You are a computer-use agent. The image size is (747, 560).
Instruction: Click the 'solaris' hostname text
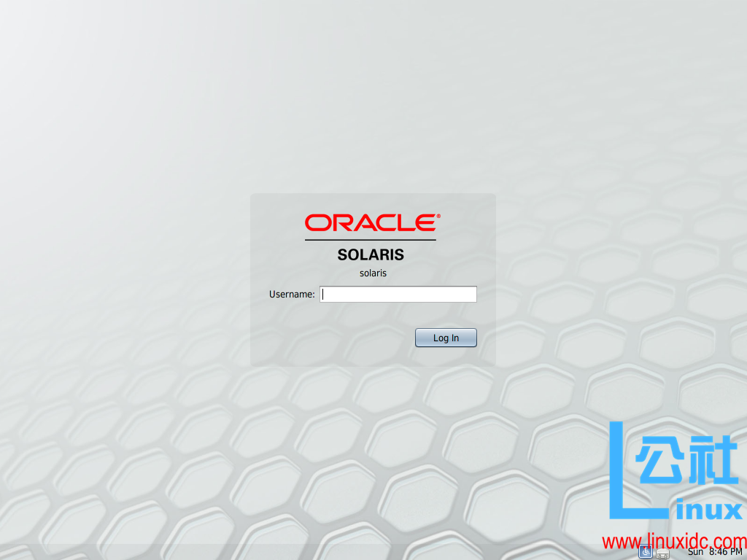coord(373,273)
